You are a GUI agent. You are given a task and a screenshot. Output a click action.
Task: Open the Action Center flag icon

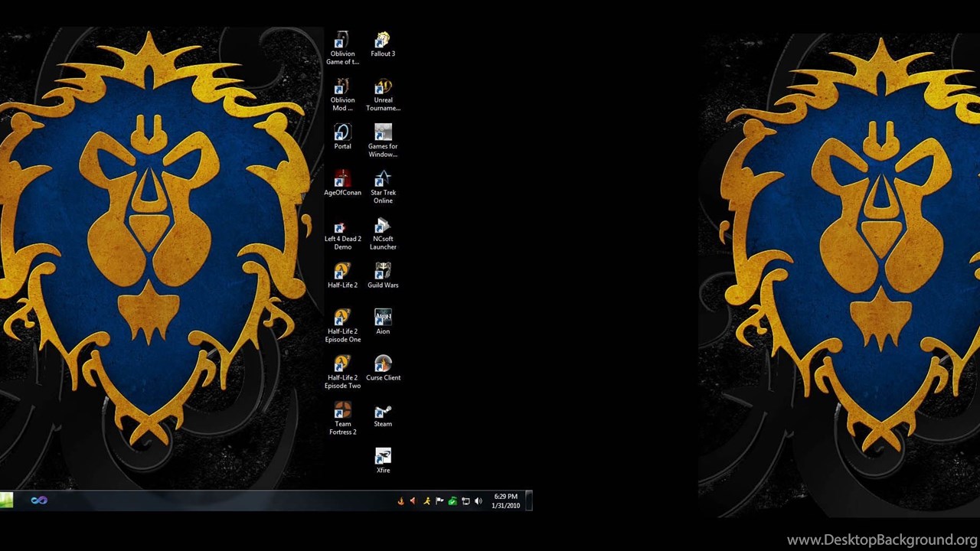click(439, 501)
